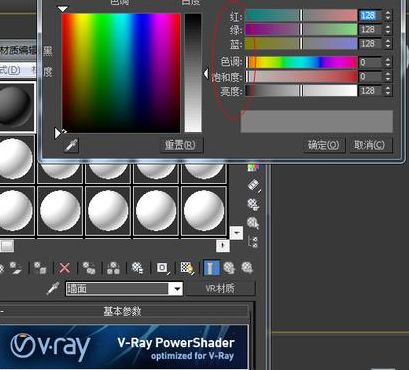Screen dimensions: 409x370
Task: Click the 确定(O) button
Action: (x=324, y=145)
